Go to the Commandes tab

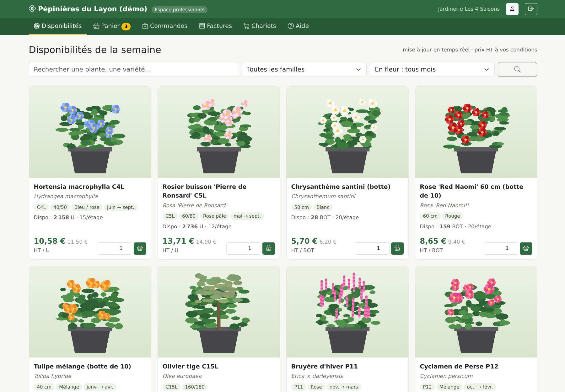pyautogui.click(x=165, y=26)
